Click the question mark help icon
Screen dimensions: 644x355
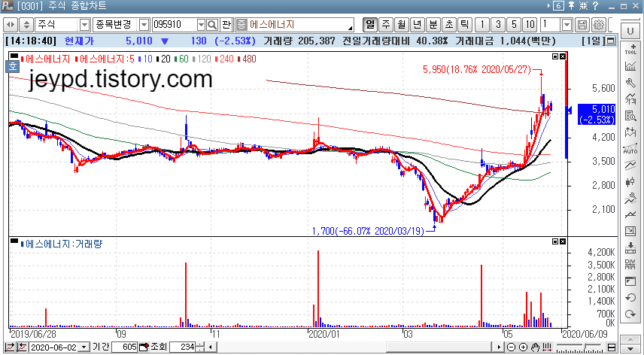point(596,6)
